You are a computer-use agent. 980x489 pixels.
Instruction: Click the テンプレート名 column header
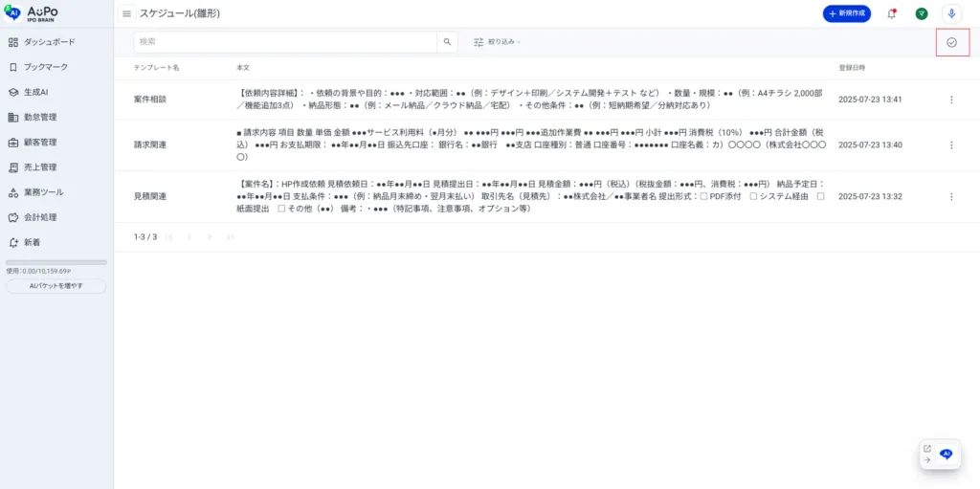tap(156, 68)
